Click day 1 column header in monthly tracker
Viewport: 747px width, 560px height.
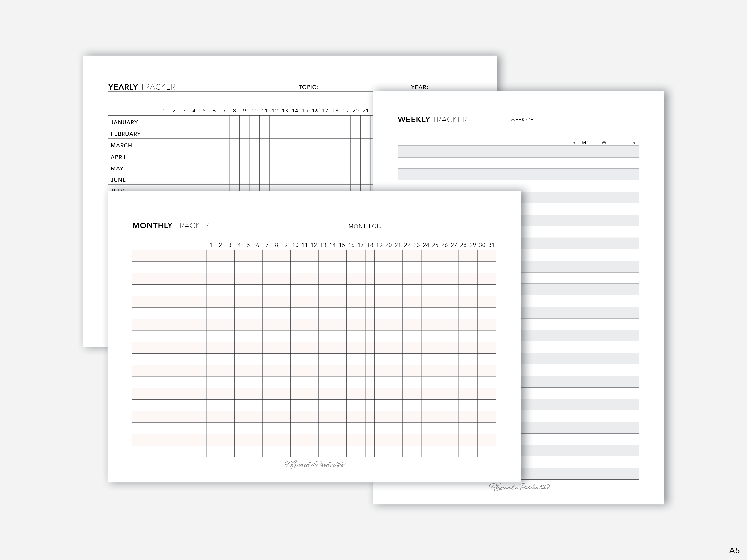211,245
